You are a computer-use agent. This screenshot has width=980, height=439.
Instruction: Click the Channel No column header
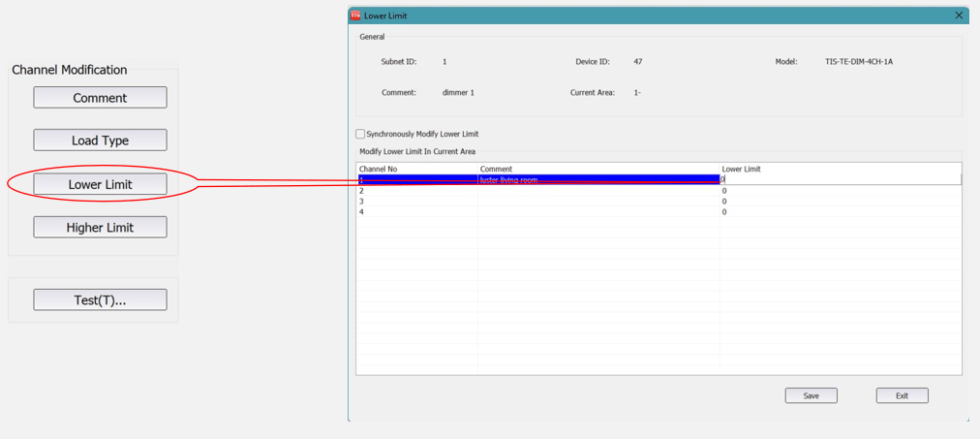379,169
